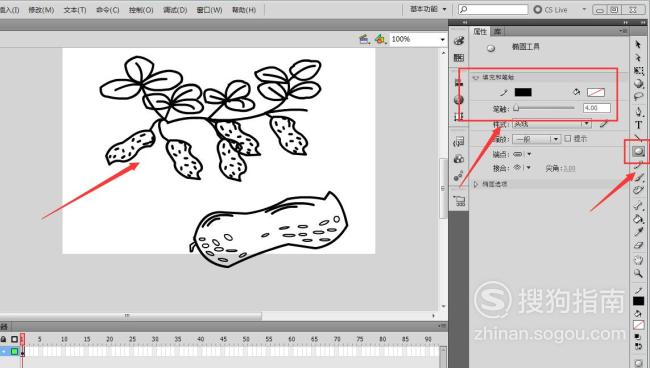The height and width of the screenshot is (368, 650).
Task: Click the Edit Scene clapperboard icon
Action: [364, 39]
